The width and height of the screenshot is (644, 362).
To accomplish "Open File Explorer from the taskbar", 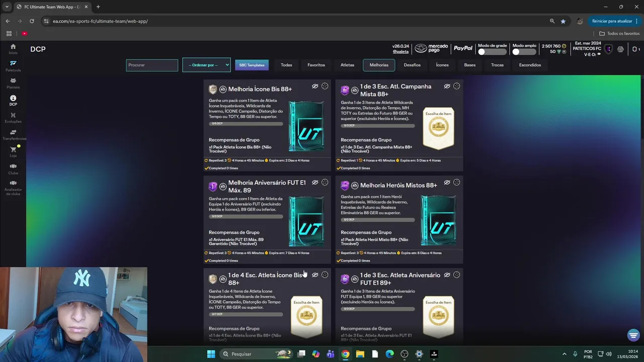I will click(360, 354).
